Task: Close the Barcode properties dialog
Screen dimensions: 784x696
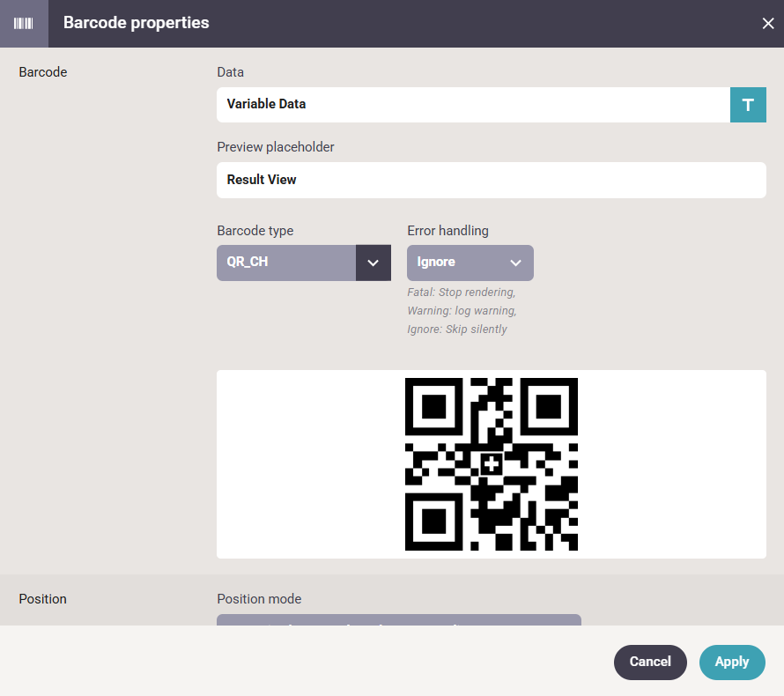Action: 768,24
